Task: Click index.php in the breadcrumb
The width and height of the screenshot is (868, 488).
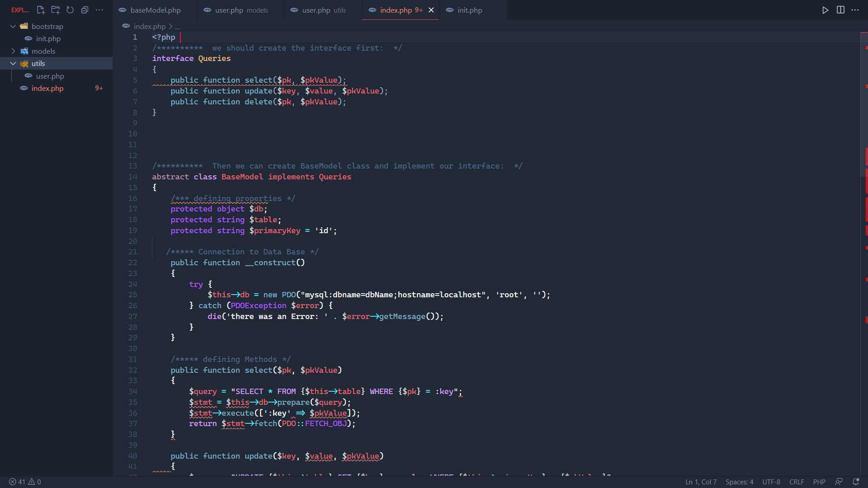Action: pos(150,26)
